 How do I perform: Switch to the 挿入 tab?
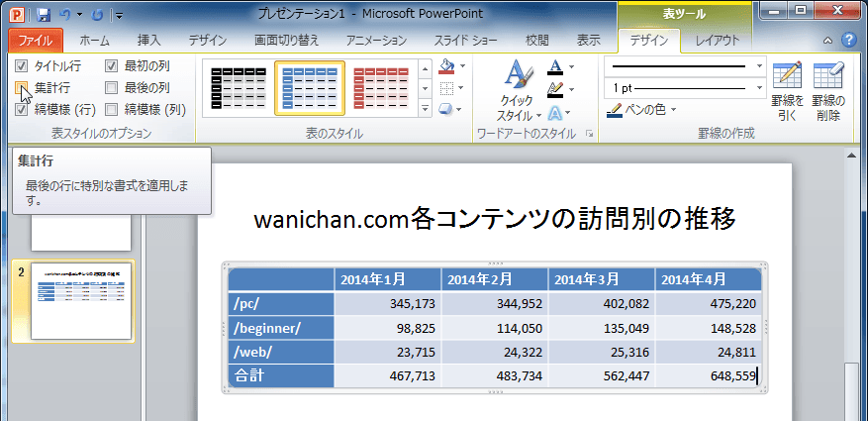[x=148, y=41]
